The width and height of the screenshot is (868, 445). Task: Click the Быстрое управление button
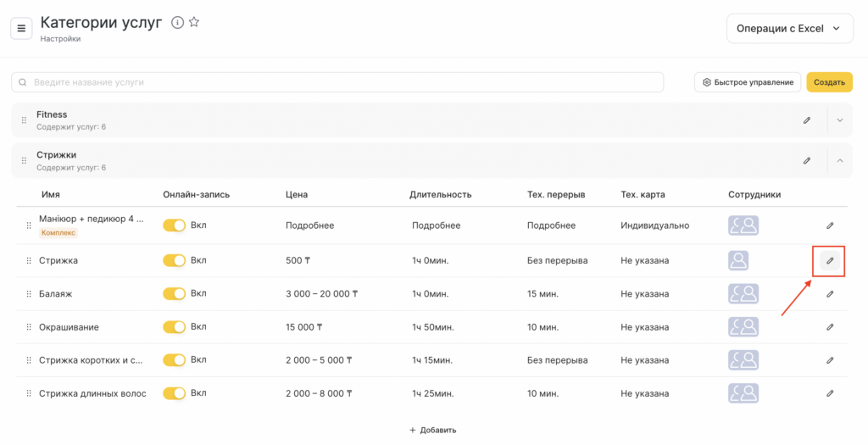point(747,82)
